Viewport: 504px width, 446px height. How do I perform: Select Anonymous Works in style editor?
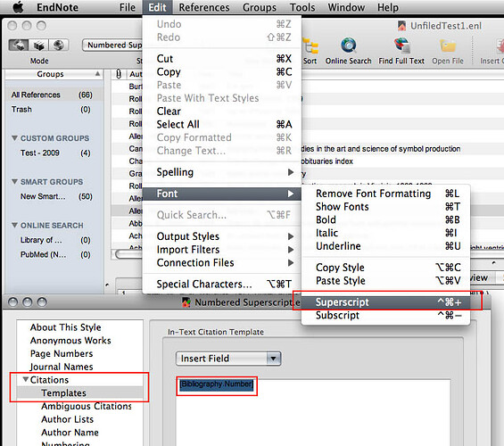(70, 340)
